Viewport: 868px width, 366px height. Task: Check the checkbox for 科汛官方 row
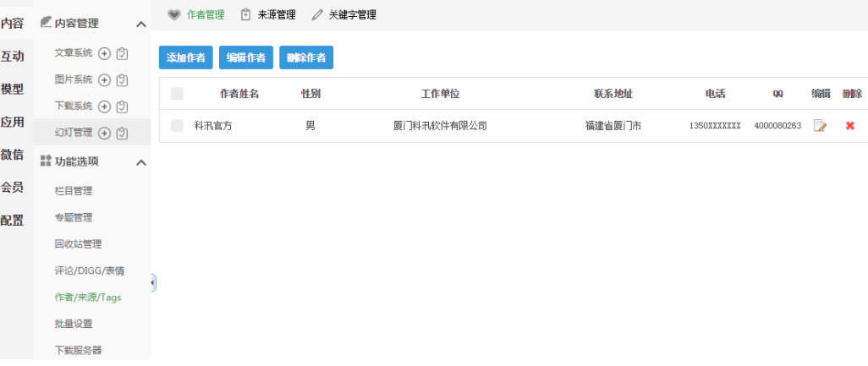click(x=177, y=126)
